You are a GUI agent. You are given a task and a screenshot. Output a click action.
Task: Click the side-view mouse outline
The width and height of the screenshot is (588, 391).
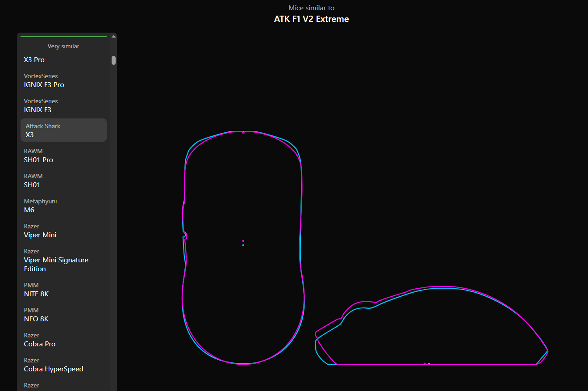tap(431, 325)
